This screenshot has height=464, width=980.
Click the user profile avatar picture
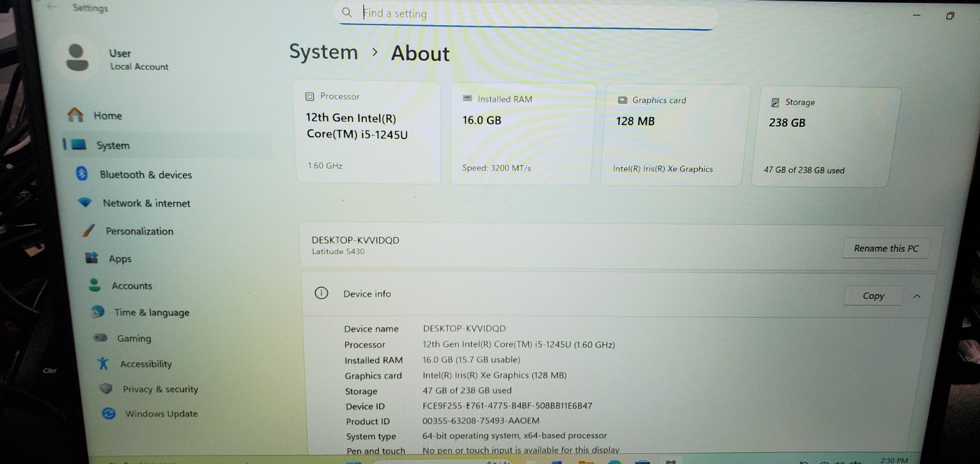pyautogui.click(x=77, y=58)
